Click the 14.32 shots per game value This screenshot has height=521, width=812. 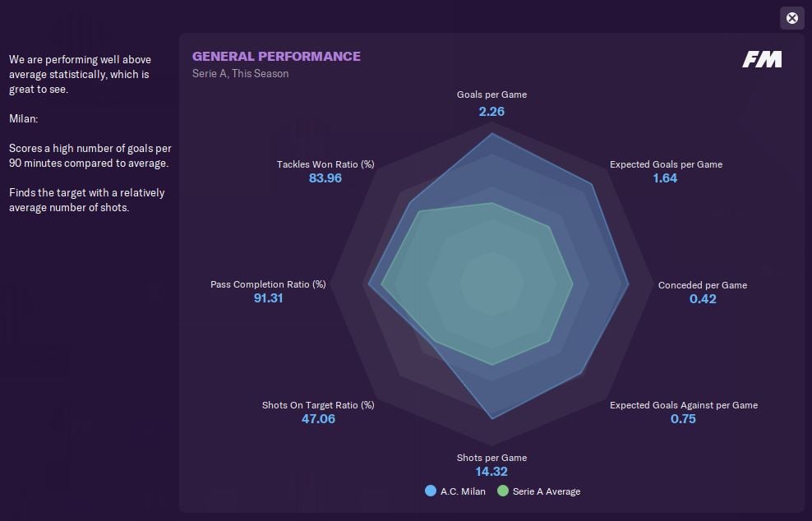[x=491, y=472]
